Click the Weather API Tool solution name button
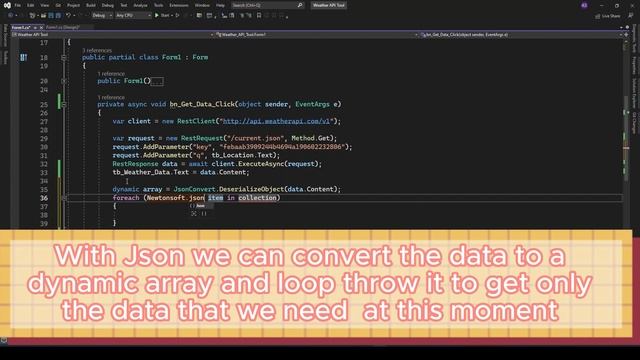The width and height of the screenshot is (640, 360). click(x=329, y=5)
